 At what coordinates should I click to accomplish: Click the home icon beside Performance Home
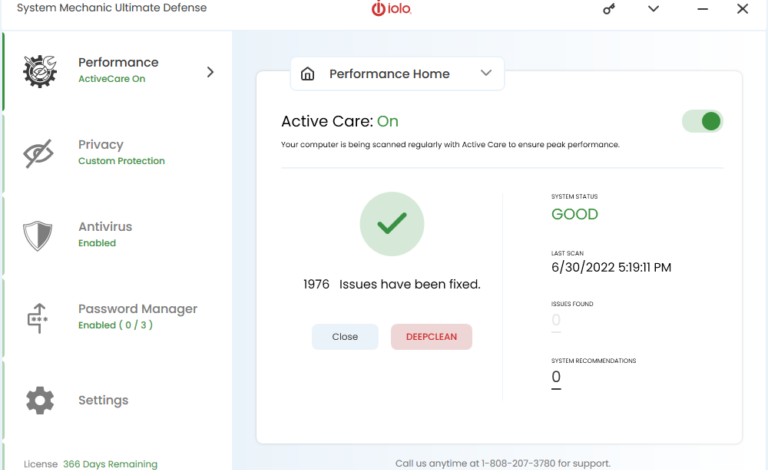point(308,74)
